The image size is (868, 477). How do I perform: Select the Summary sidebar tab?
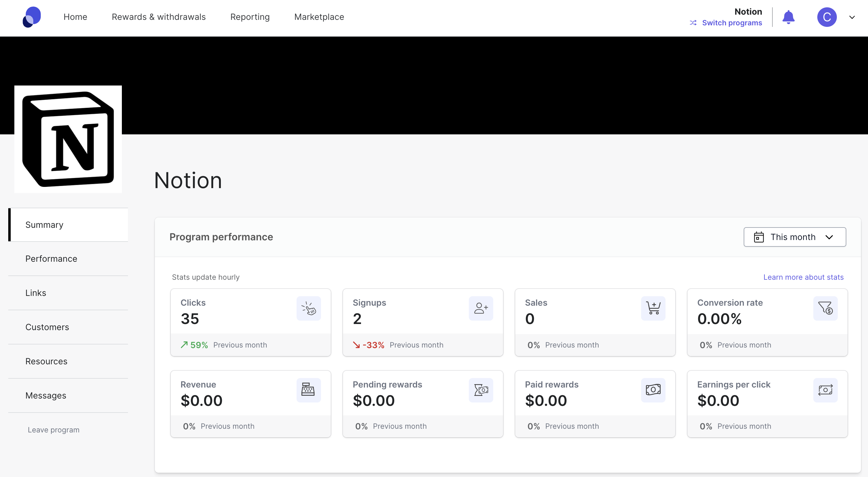click(68, 225)
